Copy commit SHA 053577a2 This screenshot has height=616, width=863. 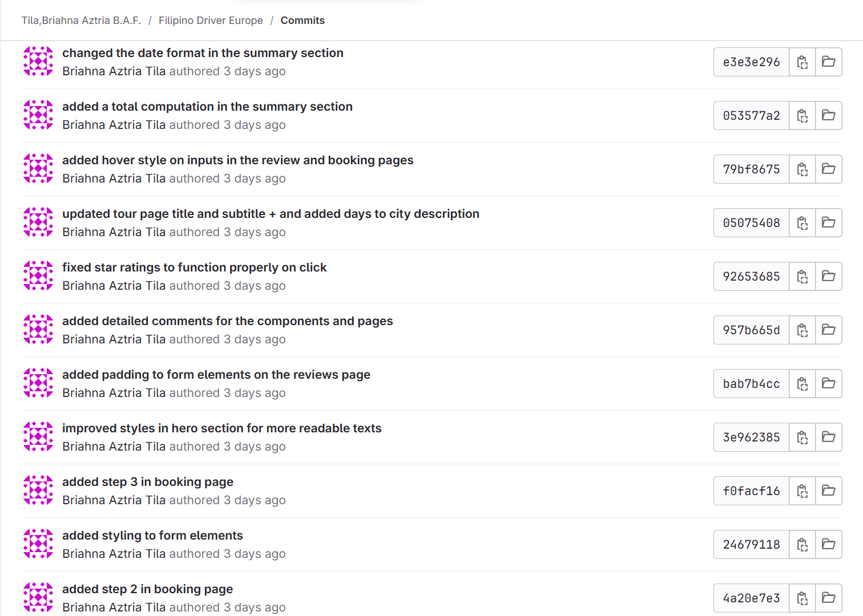tap(802, 116)
